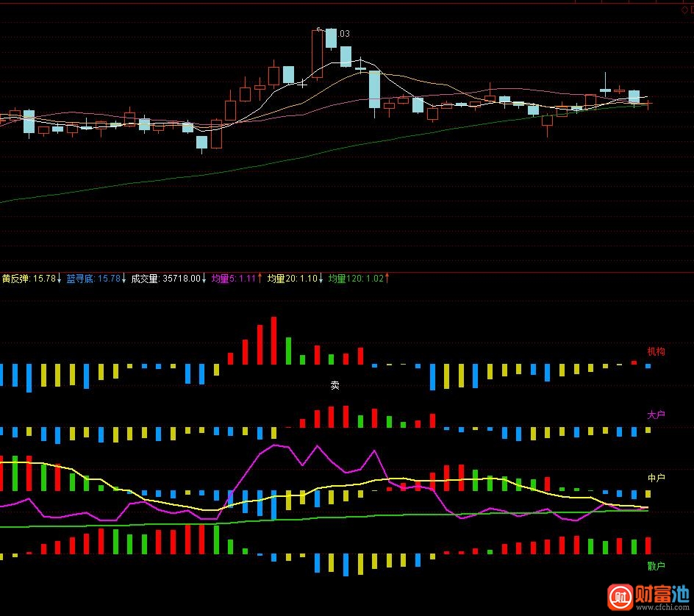Screen dimensions: 694x616
Task: Click the purple '大户' row label
Action: pyautogui.click(x=656, y=415)
